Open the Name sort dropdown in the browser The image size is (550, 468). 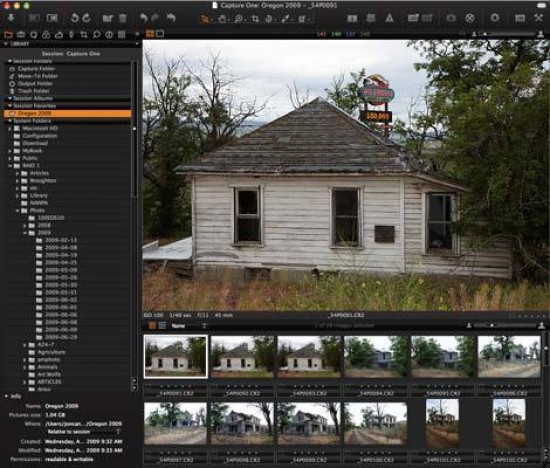(189, 326)
